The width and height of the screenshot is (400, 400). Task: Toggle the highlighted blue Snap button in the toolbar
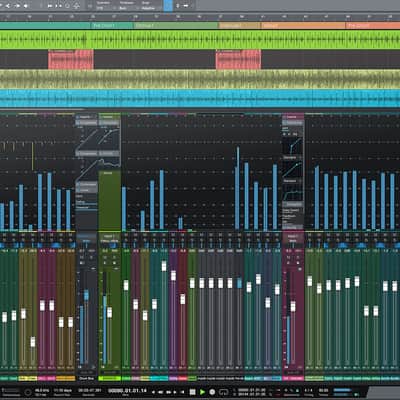168,5
